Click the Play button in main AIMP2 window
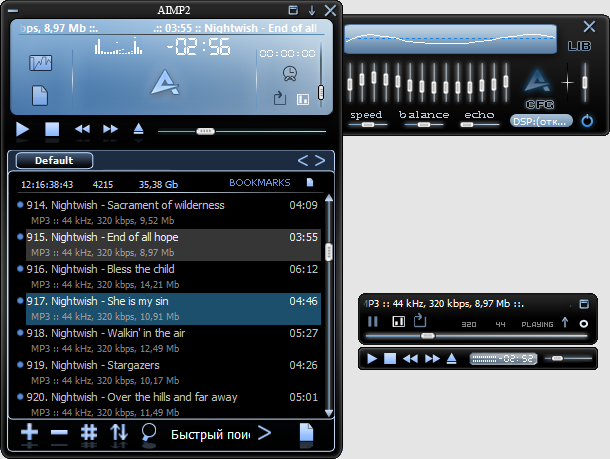Screen dimensions: 610x459 23,129
